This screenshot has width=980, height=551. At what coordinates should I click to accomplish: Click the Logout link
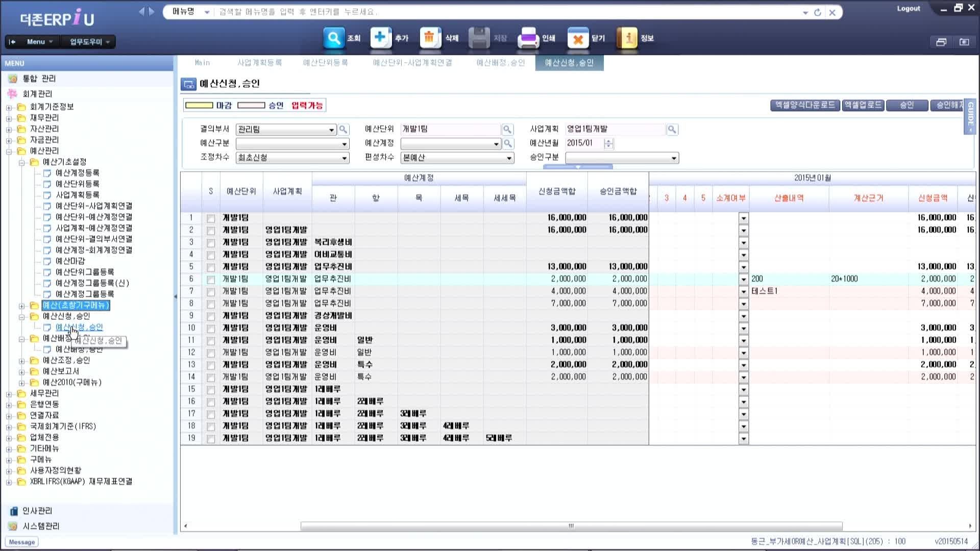pyautogui.click(x=909, y=9)
